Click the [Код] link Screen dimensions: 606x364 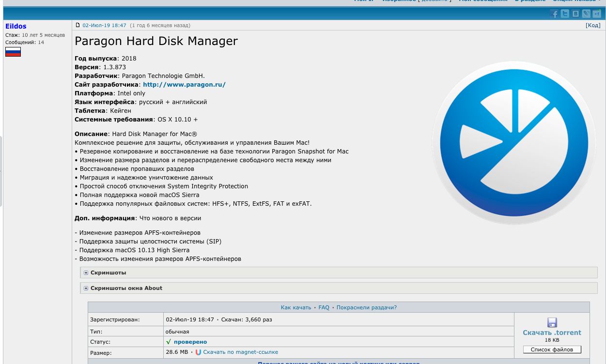593,25
